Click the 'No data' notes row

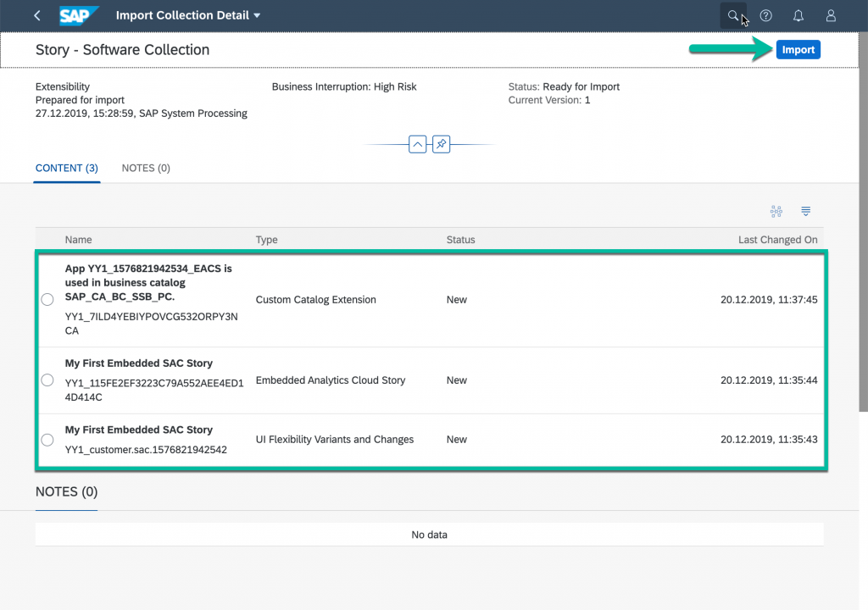point(429,535)
